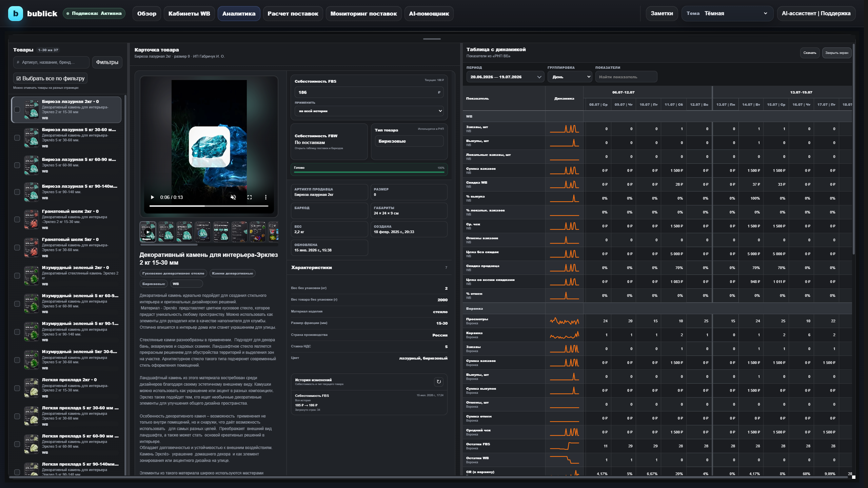Open the Период date range dropdown
The image size is (868, 488).
point(505,77)
